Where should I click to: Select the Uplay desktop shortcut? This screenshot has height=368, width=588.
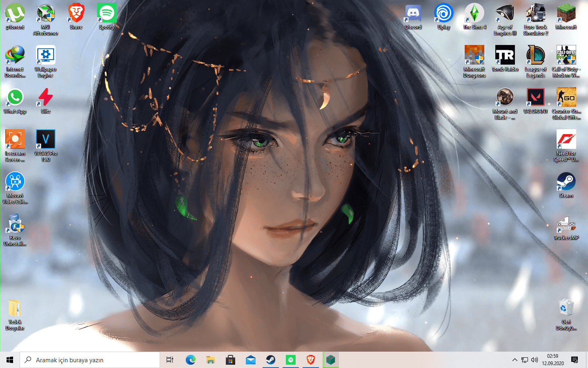pos(444,16)
